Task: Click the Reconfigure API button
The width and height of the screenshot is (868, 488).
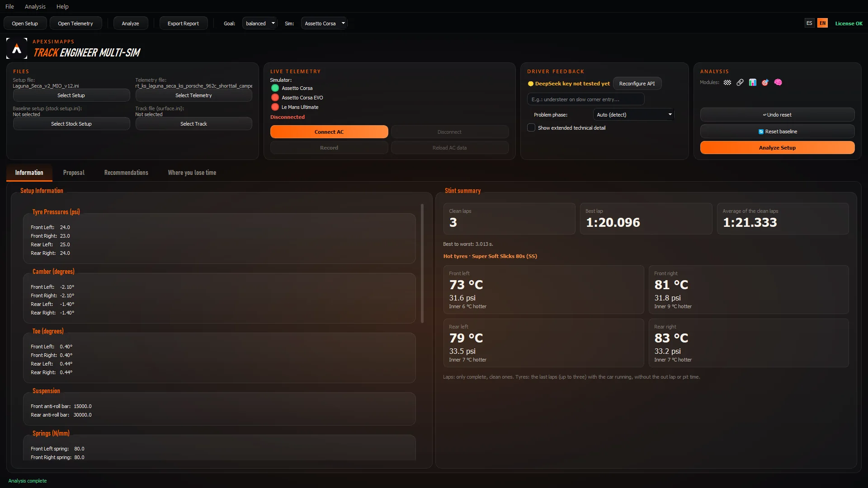Action: click(637, 84)
